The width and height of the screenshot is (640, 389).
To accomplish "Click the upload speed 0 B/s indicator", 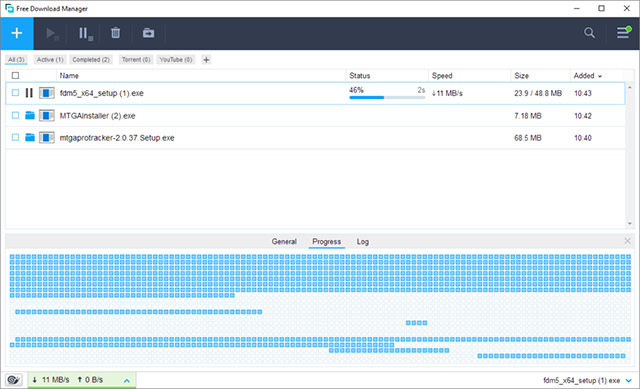I will pyautogui.click(x=90, y=380).
